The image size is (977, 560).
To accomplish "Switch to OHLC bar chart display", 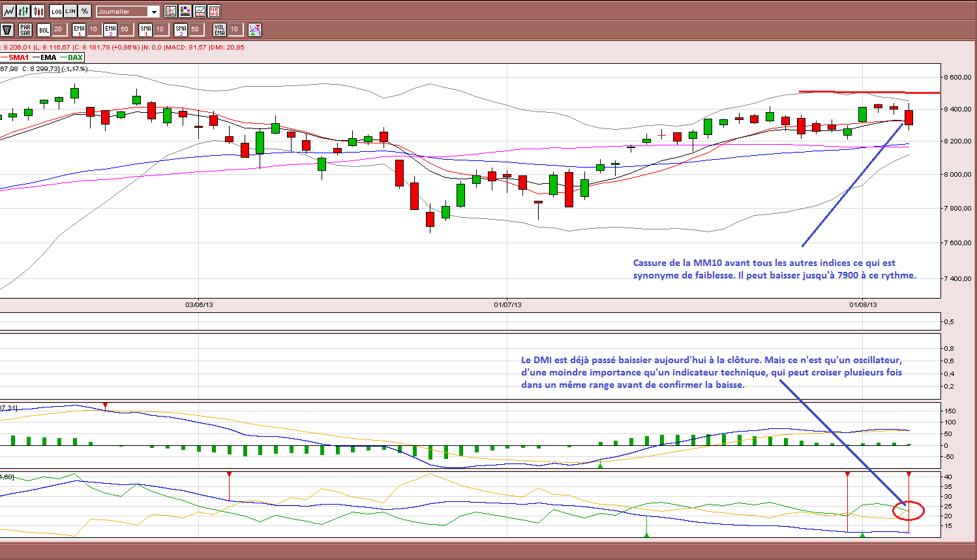I will tap(23, 11).
